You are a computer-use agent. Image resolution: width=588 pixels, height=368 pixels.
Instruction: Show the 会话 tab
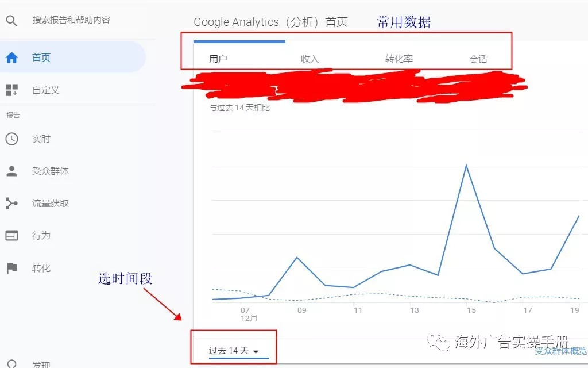coord(478,59)
